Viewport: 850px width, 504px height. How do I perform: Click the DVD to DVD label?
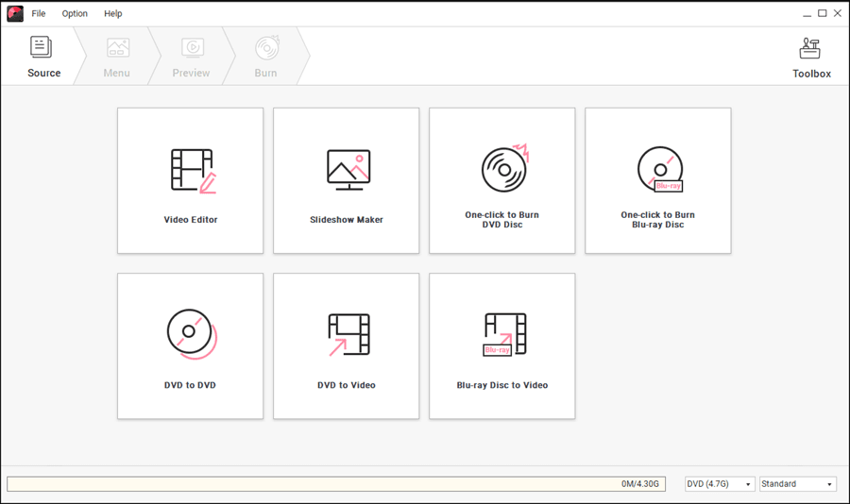pos(190,385)
